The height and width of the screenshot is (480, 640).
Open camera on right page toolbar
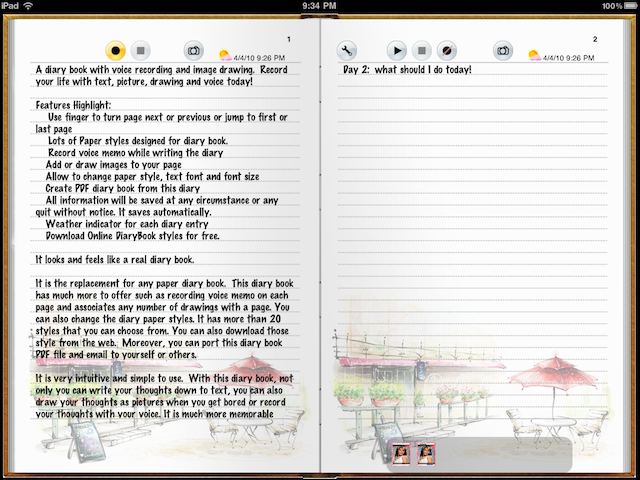502,50
